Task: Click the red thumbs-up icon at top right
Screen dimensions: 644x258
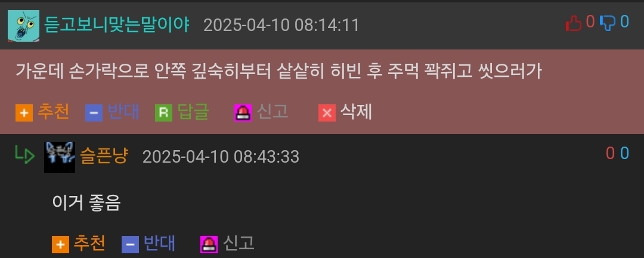Action: click(574, 23)
